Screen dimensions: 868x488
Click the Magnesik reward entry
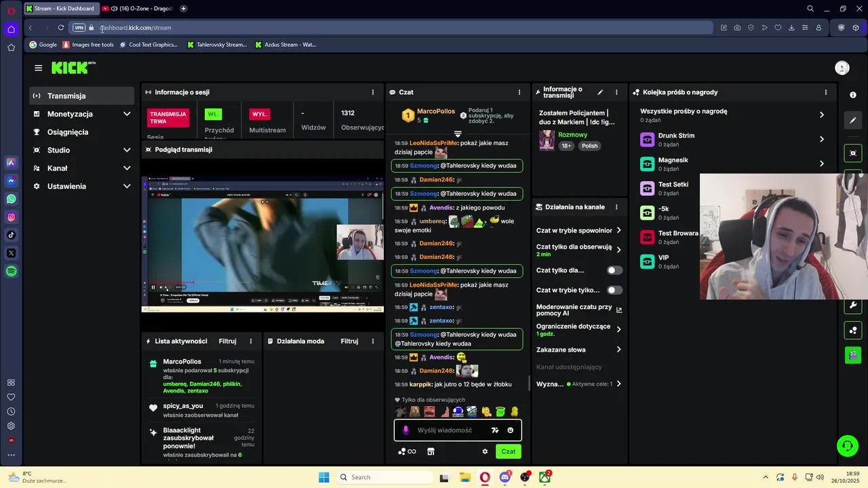[732, 163]
